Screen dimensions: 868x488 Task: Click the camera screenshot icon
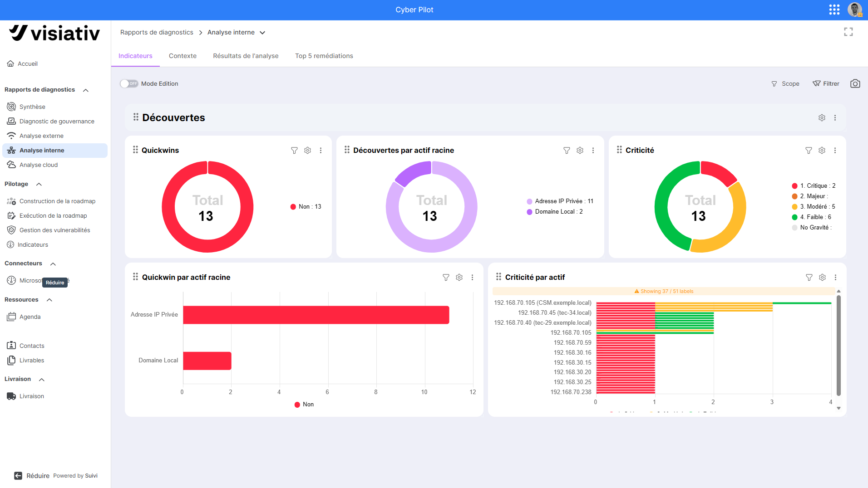(855, 83)
